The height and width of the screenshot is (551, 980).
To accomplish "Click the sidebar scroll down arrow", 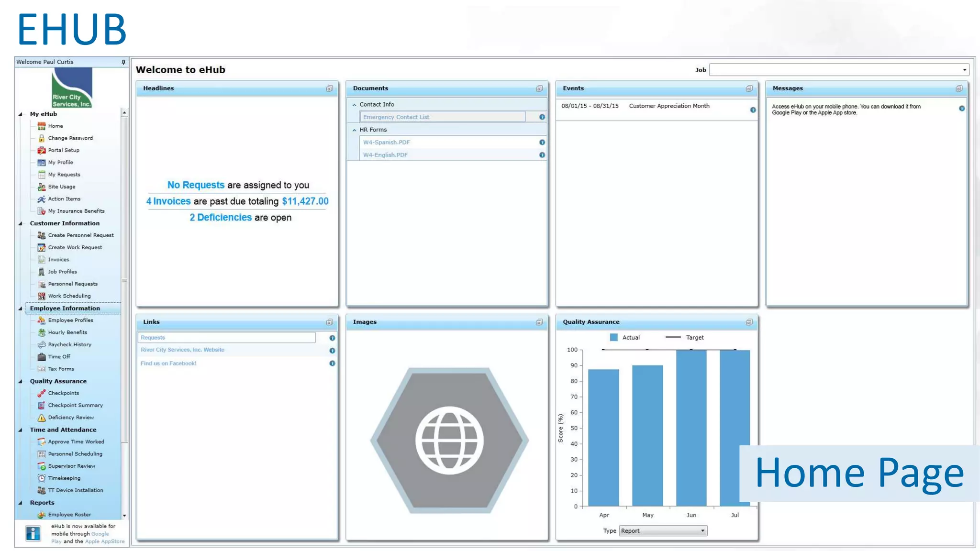I will (x=124, y=516).
